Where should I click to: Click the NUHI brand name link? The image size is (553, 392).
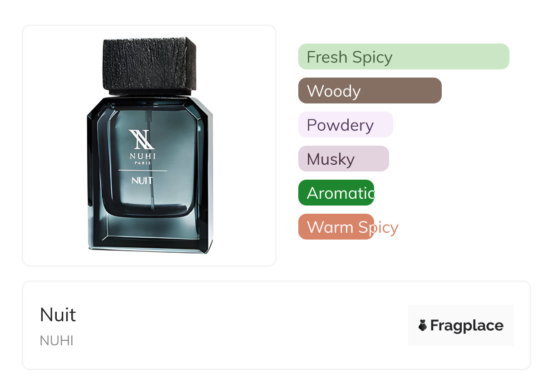[57, 341]
